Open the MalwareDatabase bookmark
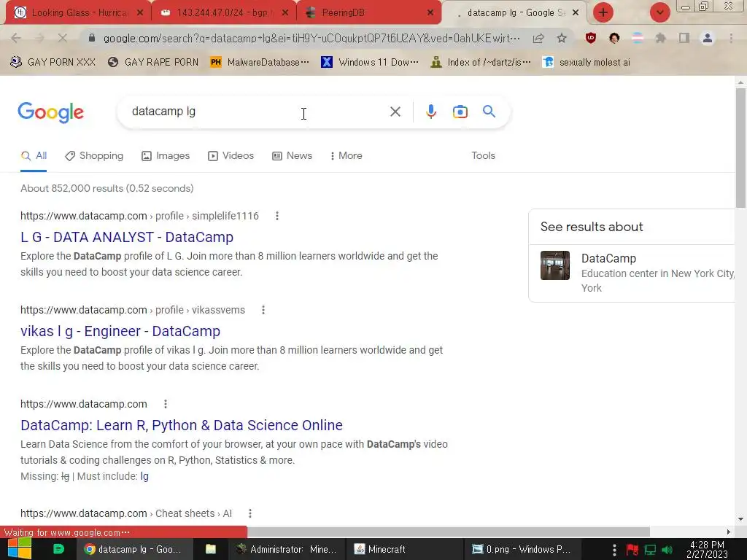The height and width of the screenshot is (560, 747). click(x=260, y=63)
